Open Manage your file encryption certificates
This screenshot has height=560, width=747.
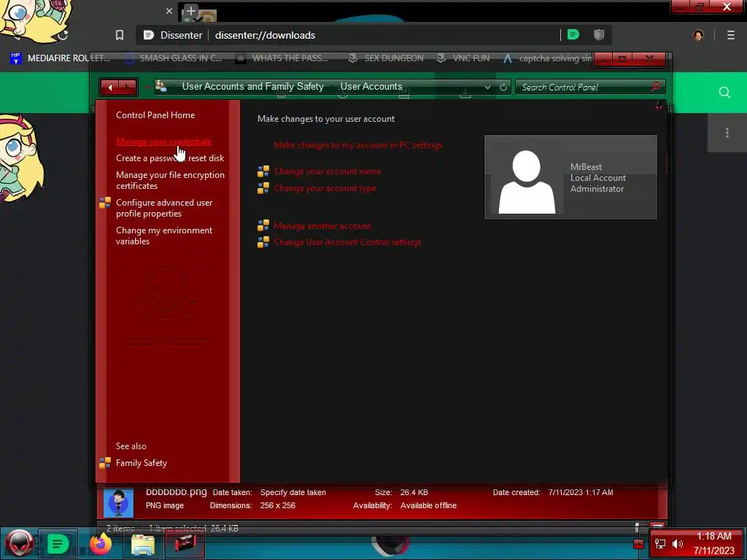170,181
